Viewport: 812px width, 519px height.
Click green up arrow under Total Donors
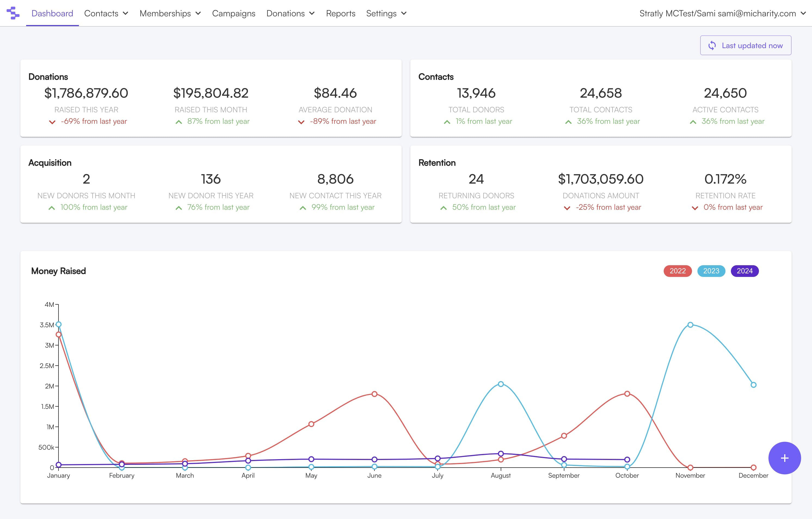point(447,122)
